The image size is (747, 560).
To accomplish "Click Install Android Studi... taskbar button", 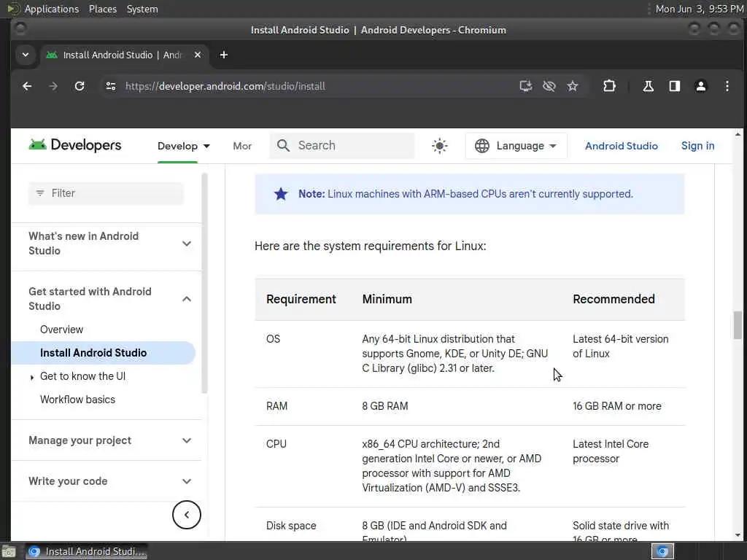I will (87, 551).
